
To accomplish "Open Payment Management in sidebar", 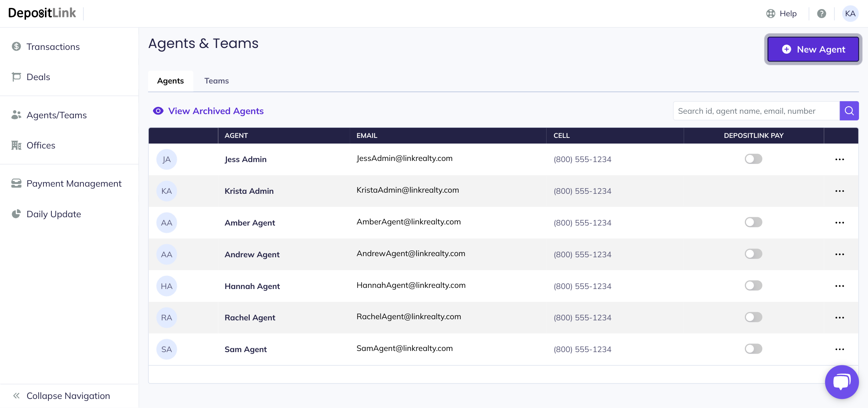I will (x=74, y=184).
